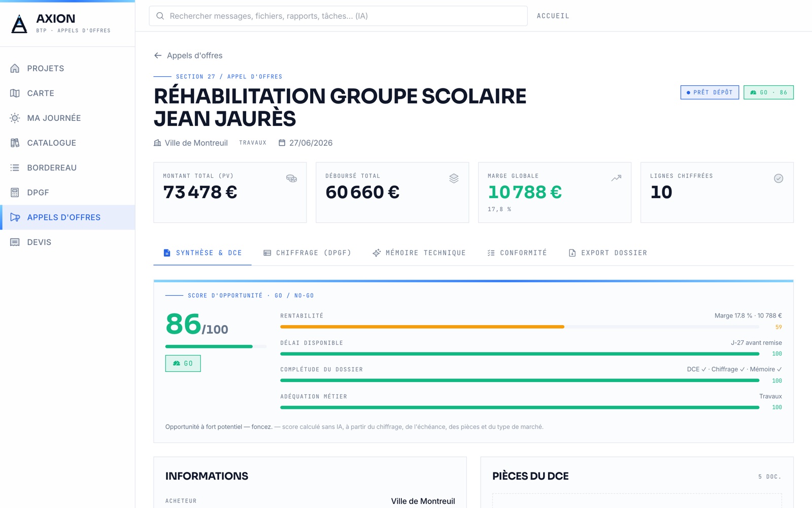Focus the AI search input field

click(x=338, y=16)
